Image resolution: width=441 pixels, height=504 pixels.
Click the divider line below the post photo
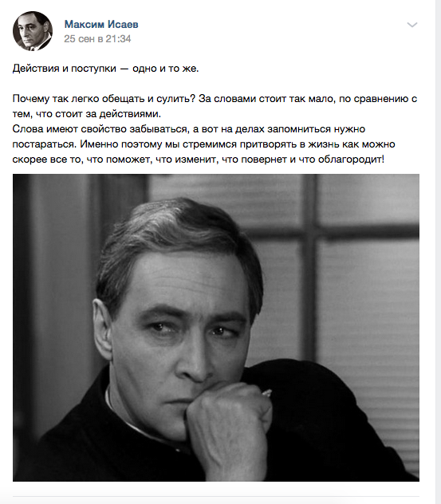216,496
